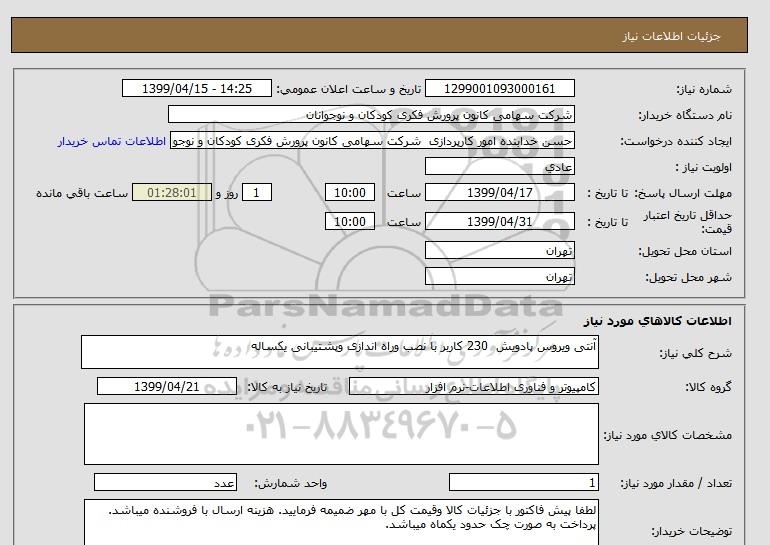
Task: Click the label «اولویت نیاز :»
Action: tap(704, 167)
